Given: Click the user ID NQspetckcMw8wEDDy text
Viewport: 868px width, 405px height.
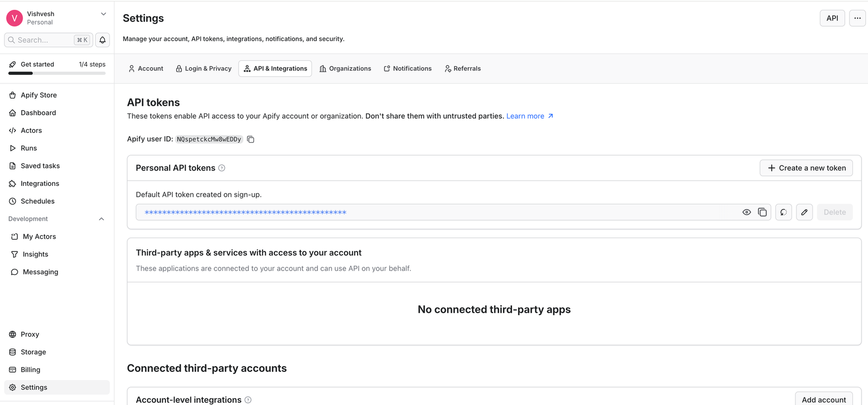Looking at the screenshot, I should click(x=209, y=139).
